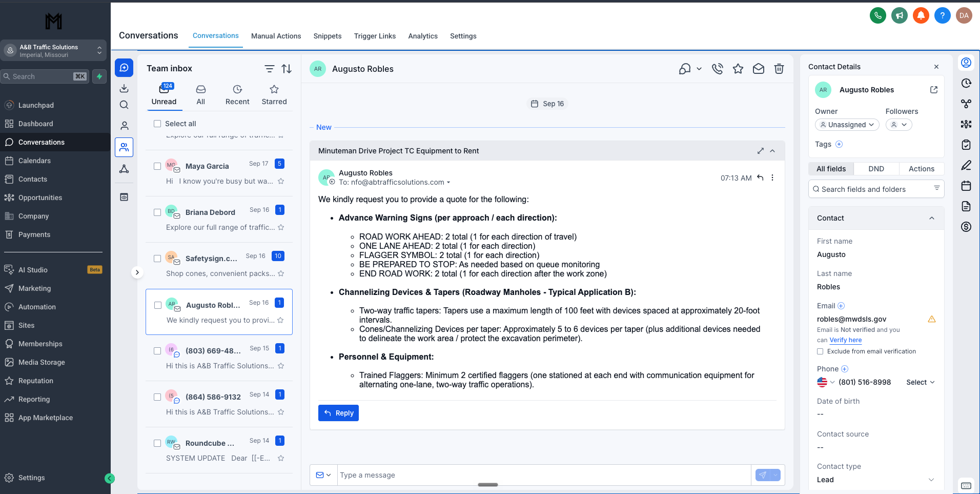
Task: Open the phone Select dropdown
Action: 920,382
